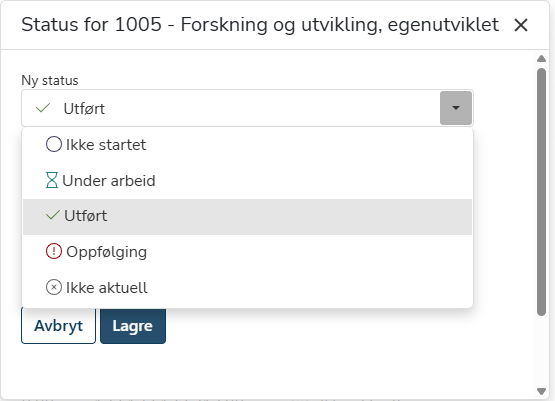
Task: Set status to Ikke aktuell
Action: point(247,288)
